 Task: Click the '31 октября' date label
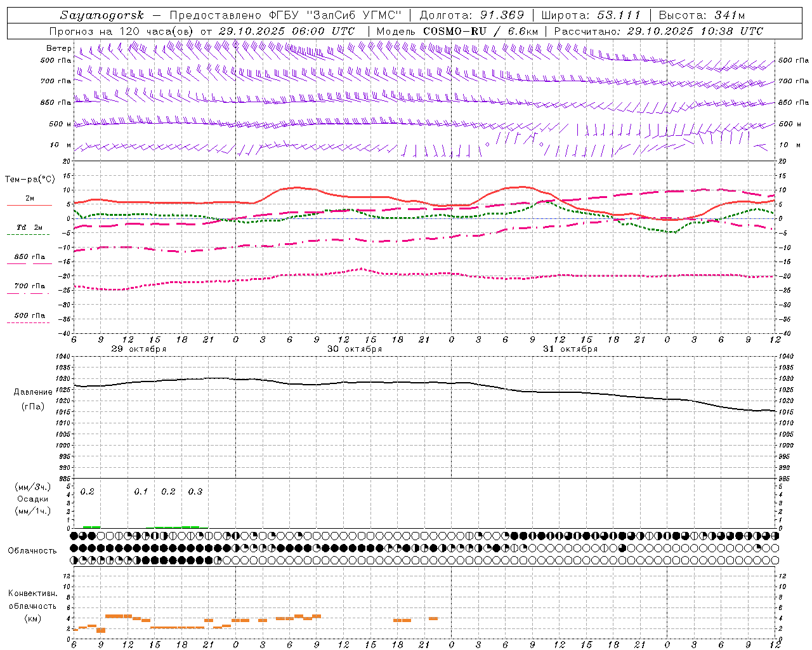pos(570,349)
